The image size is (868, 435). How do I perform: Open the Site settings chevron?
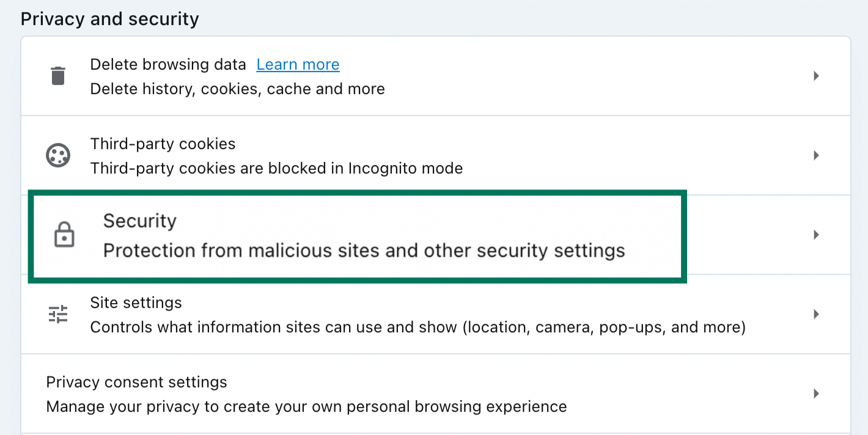816,314
